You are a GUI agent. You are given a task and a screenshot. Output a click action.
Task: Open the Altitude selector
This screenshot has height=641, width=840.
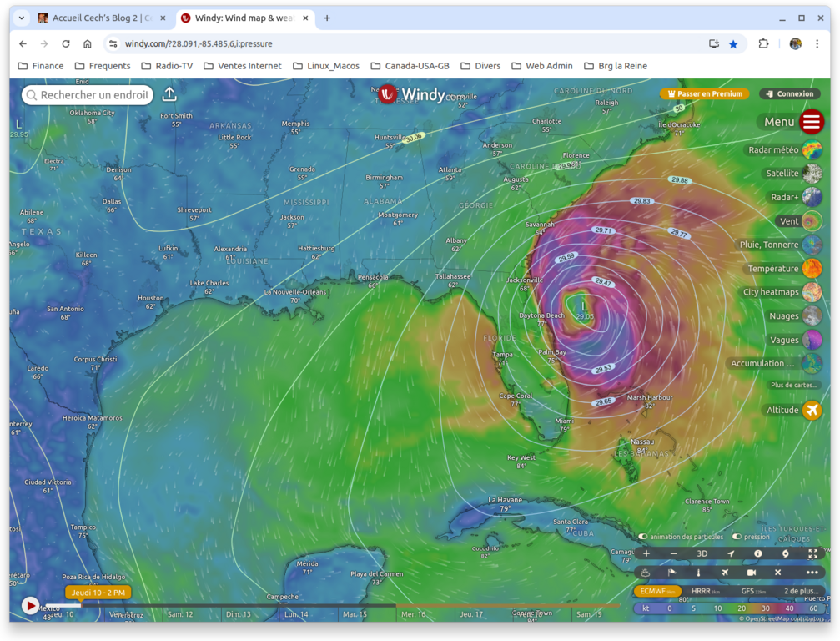point(812,410)
